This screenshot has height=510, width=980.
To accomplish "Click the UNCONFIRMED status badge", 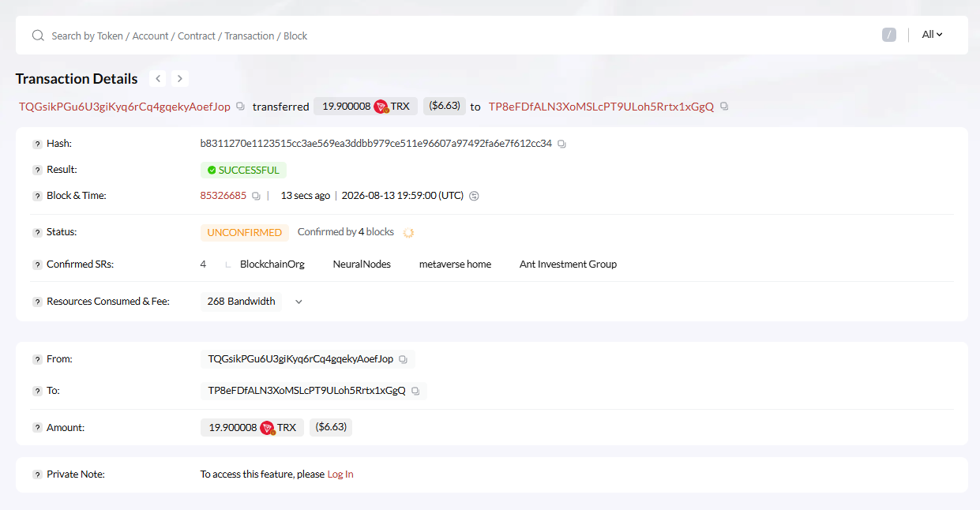I will point(245,233).
